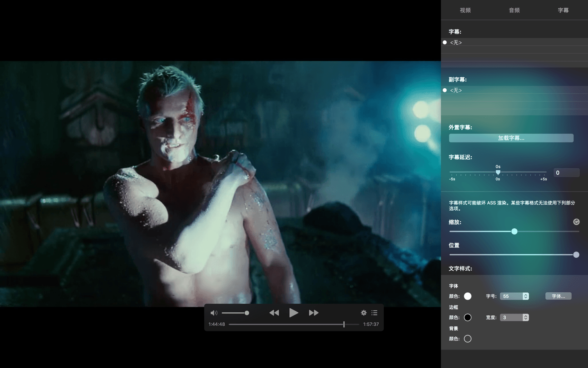Image resolution: width=588 pixels, height=368 pixels.
Task: Start playback with the play button
Action: tap(294, 313)
